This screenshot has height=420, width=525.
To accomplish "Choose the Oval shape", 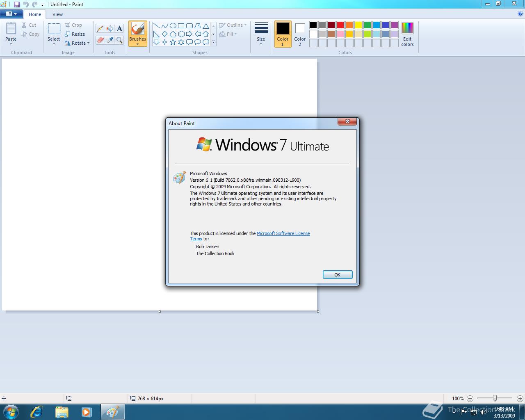I will (x=173, y=25).
